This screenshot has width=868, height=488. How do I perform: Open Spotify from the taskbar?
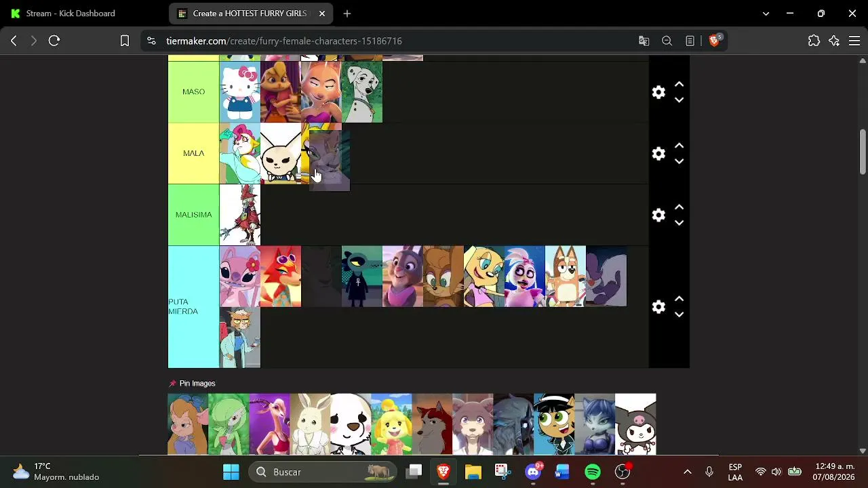593,472
